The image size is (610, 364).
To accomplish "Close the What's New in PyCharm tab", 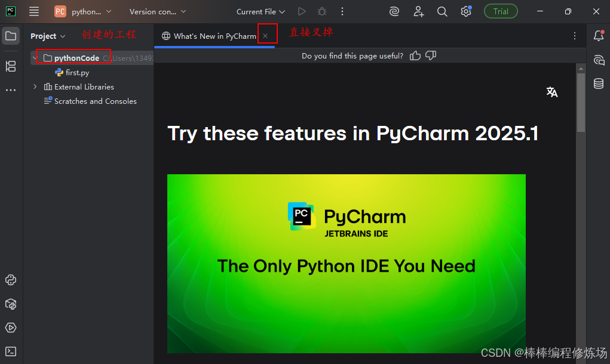I will tap(265, 36).
